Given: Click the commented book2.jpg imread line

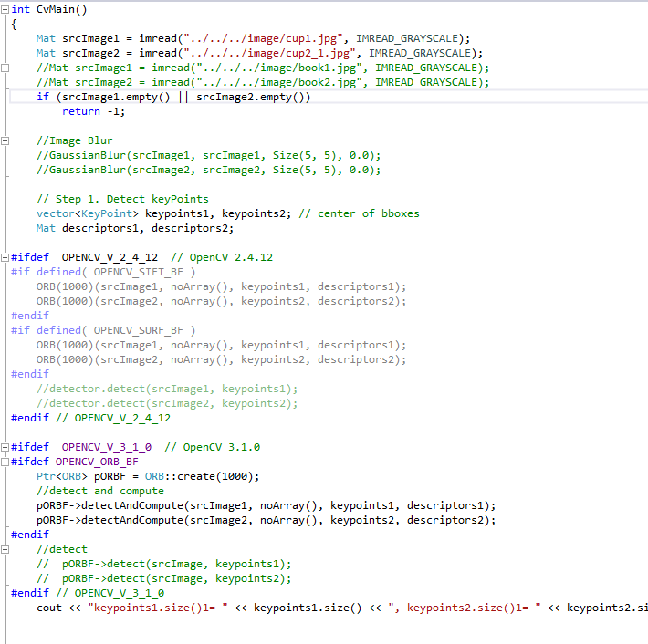Looking at the screenshot, I should pyautogui.click(x=263, y=83).
